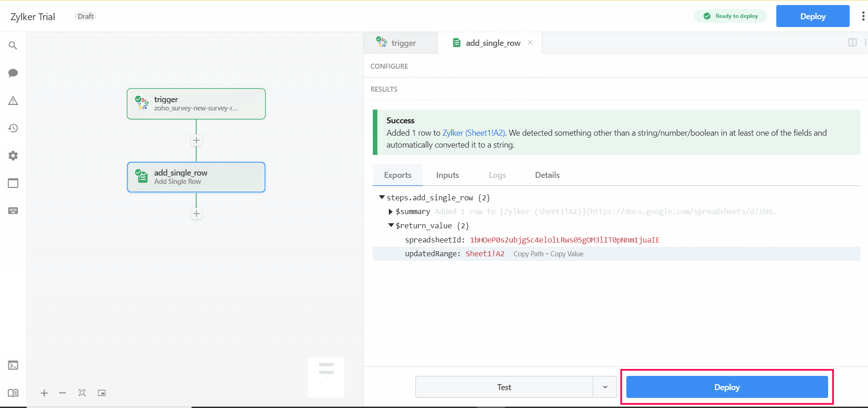Toggle the minimap icon in canvas toolbar
Viewport: 868px width, 408px height.
(x=102, y=393)
